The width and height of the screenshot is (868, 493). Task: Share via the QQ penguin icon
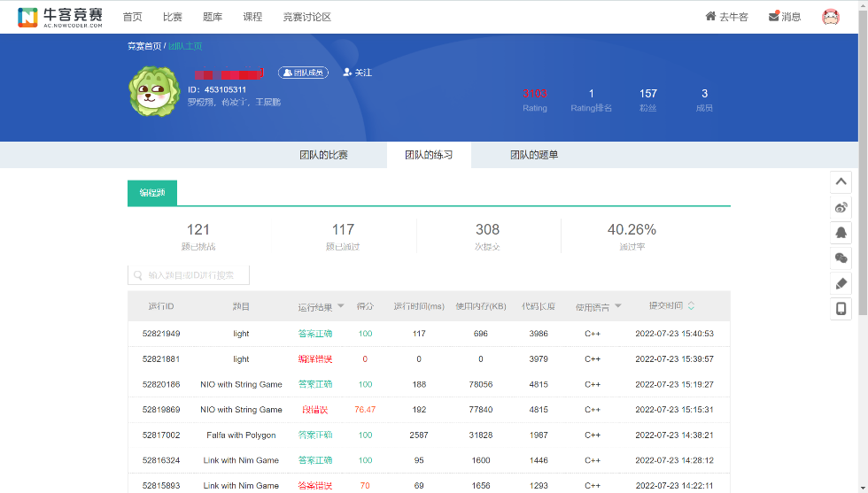tap(841, 233)
